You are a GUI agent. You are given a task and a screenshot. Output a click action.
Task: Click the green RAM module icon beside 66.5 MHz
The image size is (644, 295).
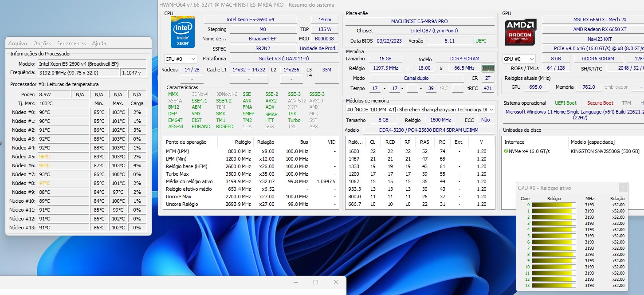[488, 68]
